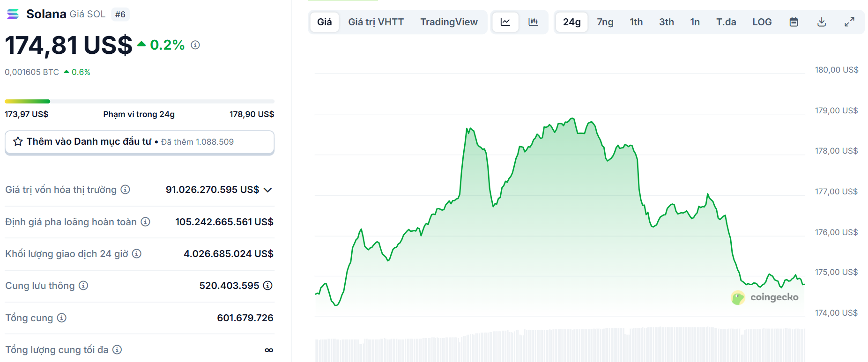Select 1n time range
Screen dimensions: 868x362
click(695, 22)
